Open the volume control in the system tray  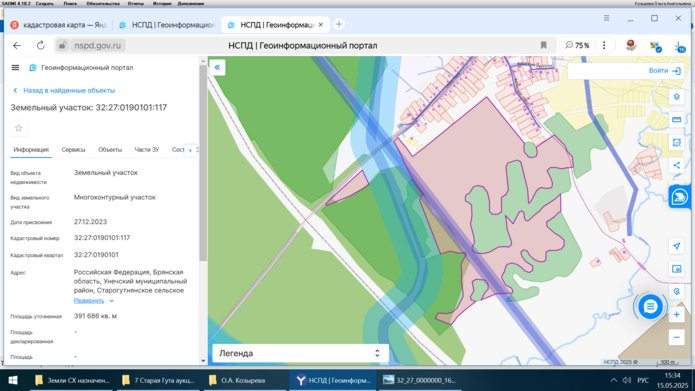tap(627, 380)
